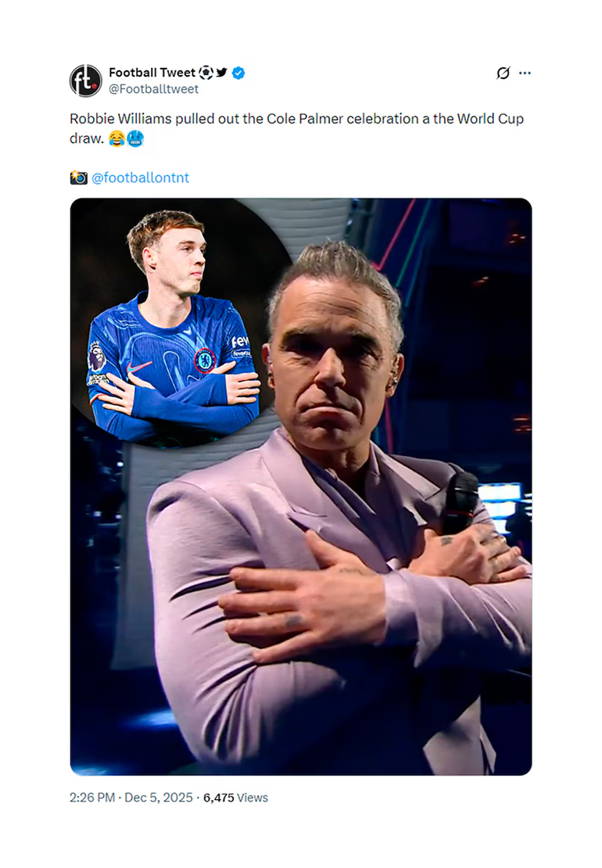Click the 2:26 PM timestamp
The width and height of the screenshot is (602, 868).
click(x=91, y=798)
